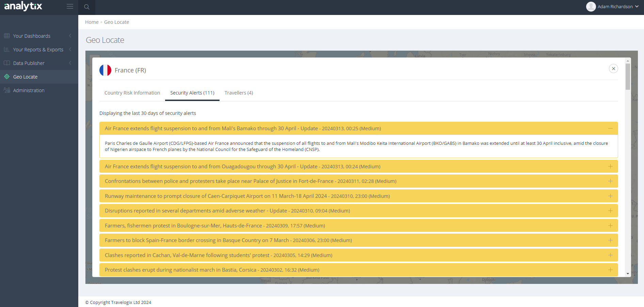Switch to Travellers (4) tab
This screenshot has width=644, height=307.
click(239, 93)
